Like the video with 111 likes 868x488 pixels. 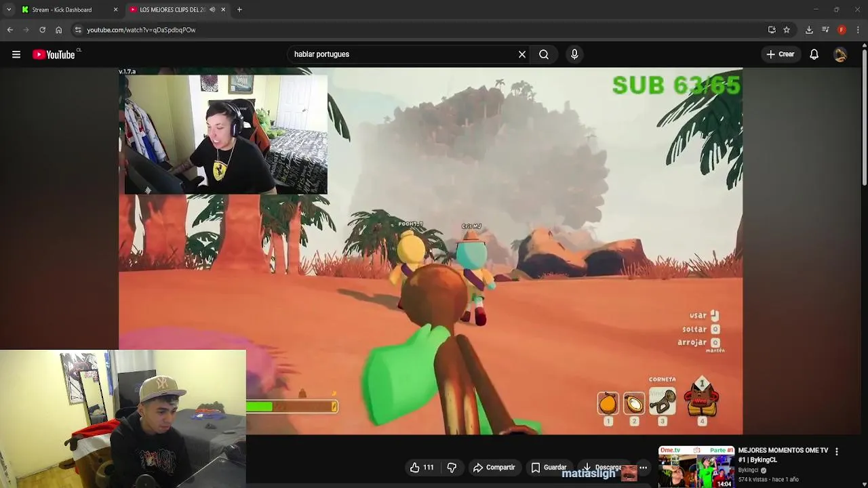click(421, 468)
